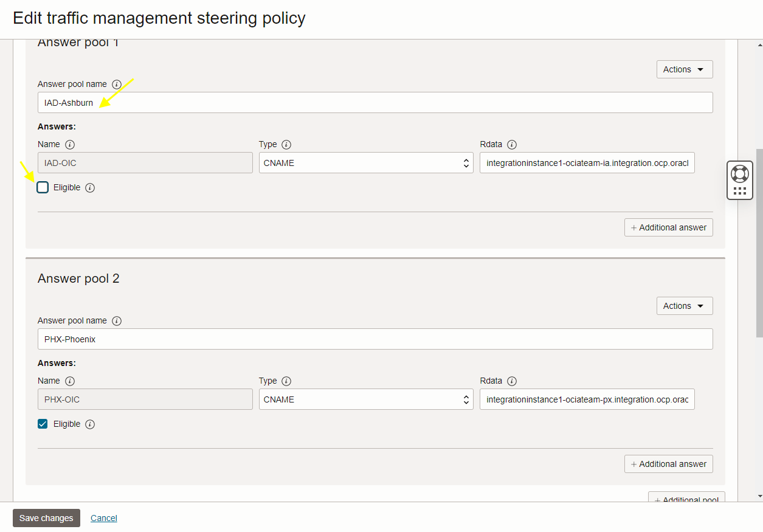The image size is (763, 532).
Task: Open CNAME Type dropdown for IAD-OIC
Action: pyautogui.click(x=366, y=163)
